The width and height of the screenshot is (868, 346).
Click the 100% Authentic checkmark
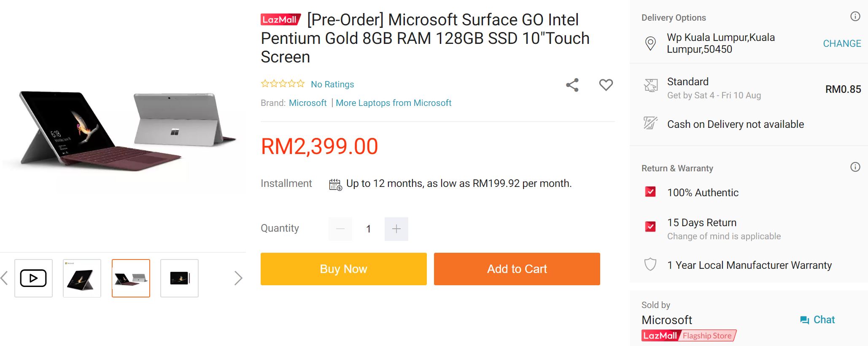tap(650, 192)
